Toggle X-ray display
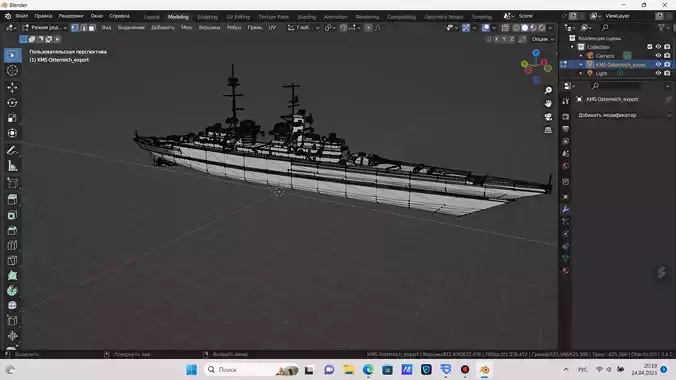The image size is (676, 380). (x=505, y=28)
